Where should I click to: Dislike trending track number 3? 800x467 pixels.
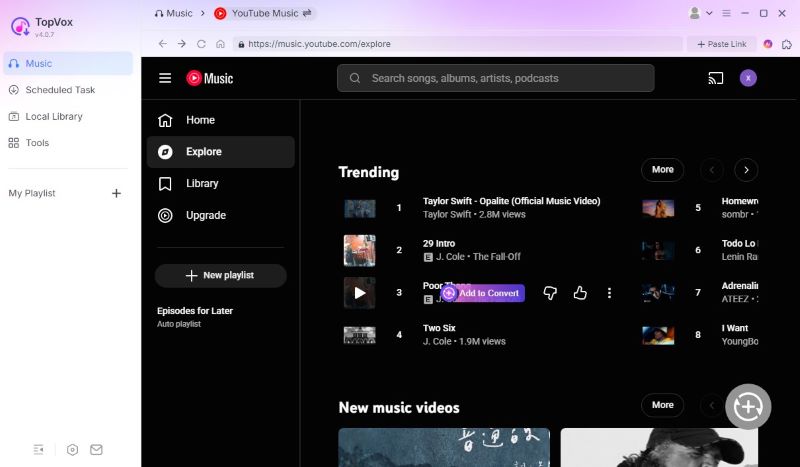point(550,292)
